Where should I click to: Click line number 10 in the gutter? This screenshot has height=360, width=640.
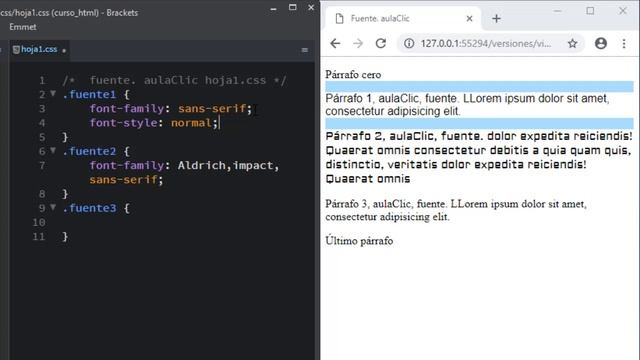39,222
